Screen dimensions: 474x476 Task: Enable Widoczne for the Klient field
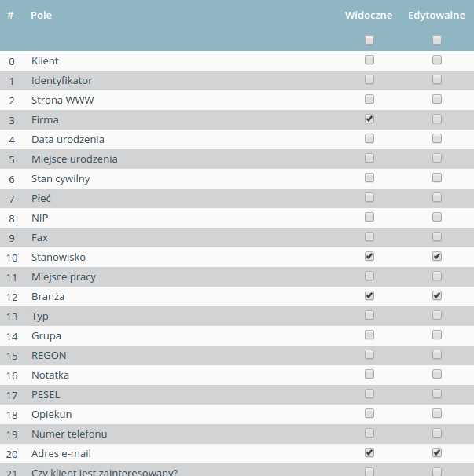[x=369, y=60]
